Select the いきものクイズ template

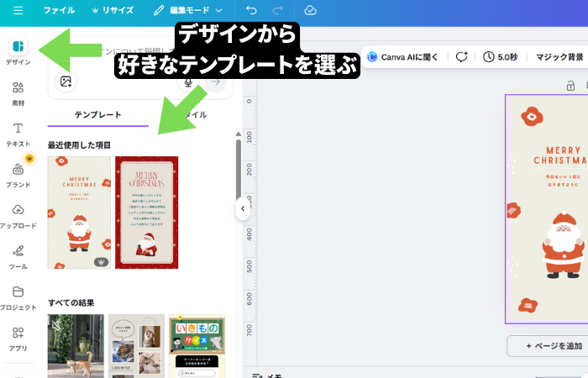coord(197,346)
